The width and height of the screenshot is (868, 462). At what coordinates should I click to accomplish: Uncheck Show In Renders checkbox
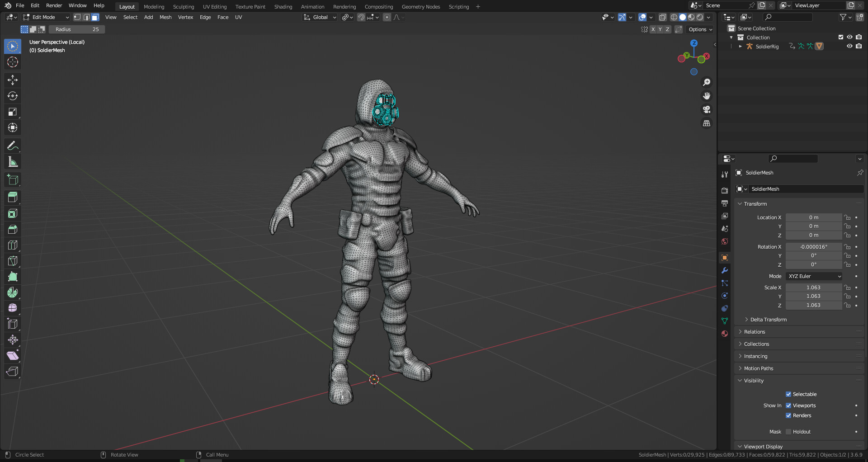[788, 415]
